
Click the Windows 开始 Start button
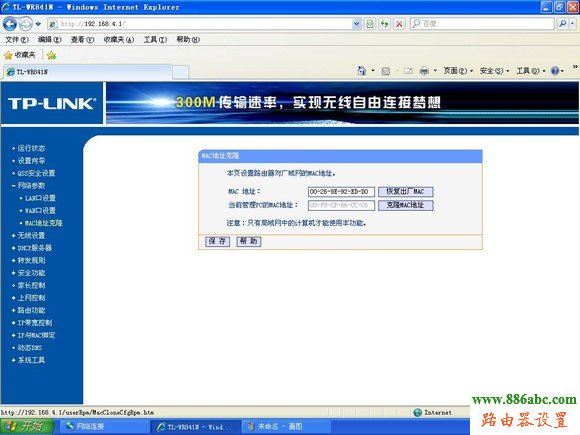coord(27,426)
